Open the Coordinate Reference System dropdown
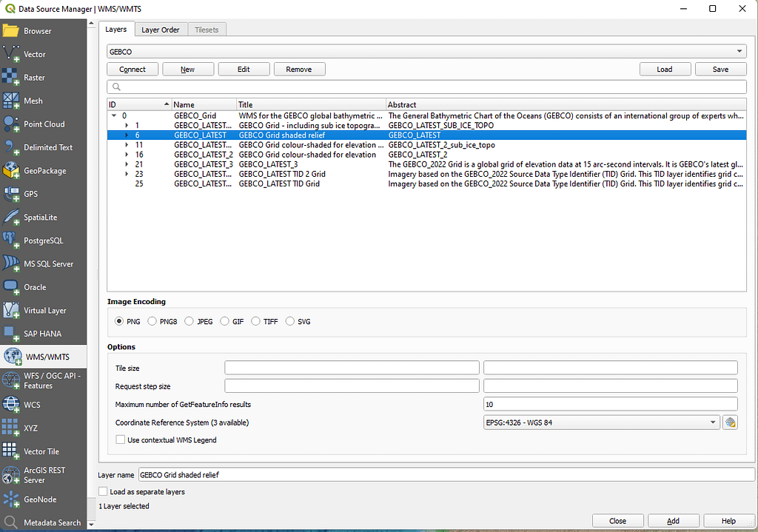Screen dimensions: 758x532 (600, 422)
